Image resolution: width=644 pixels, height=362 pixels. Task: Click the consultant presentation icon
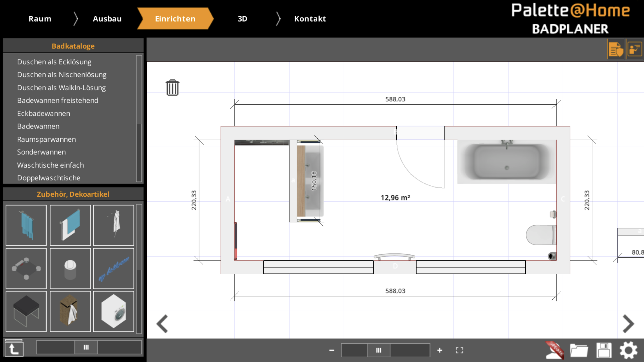[x=634, y=49]
